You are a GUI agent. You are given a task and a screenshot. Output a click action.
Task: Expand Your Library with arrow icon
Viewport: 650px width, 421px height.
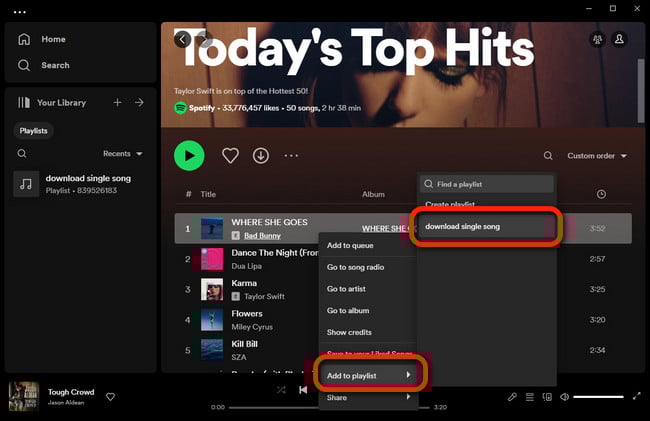(139, 102)
